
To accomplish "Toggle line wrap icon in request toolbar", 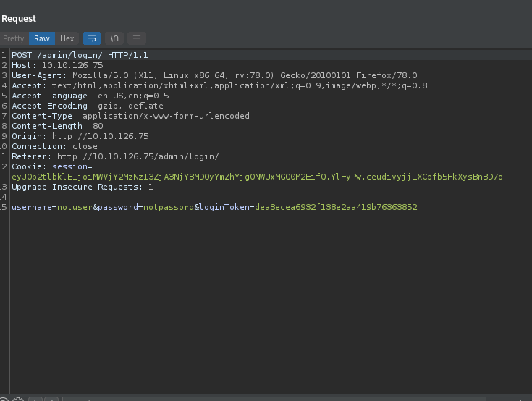I will coord(92,38).
